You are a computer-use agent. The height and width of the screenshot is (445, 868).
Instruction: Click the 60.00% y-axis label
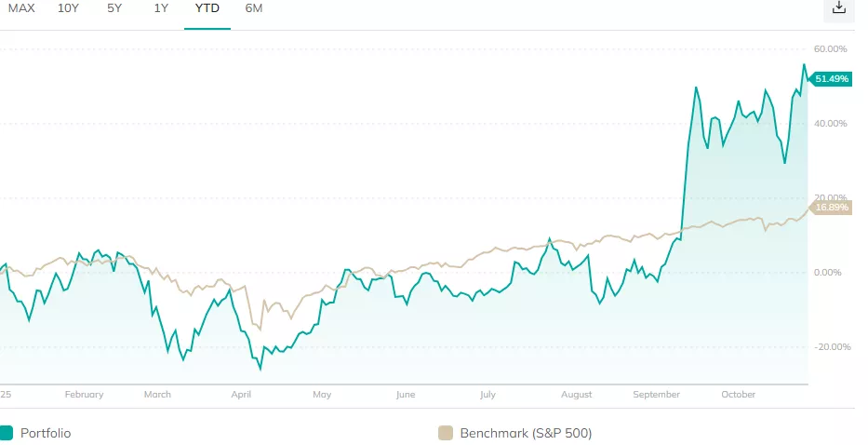pos(830,48)
